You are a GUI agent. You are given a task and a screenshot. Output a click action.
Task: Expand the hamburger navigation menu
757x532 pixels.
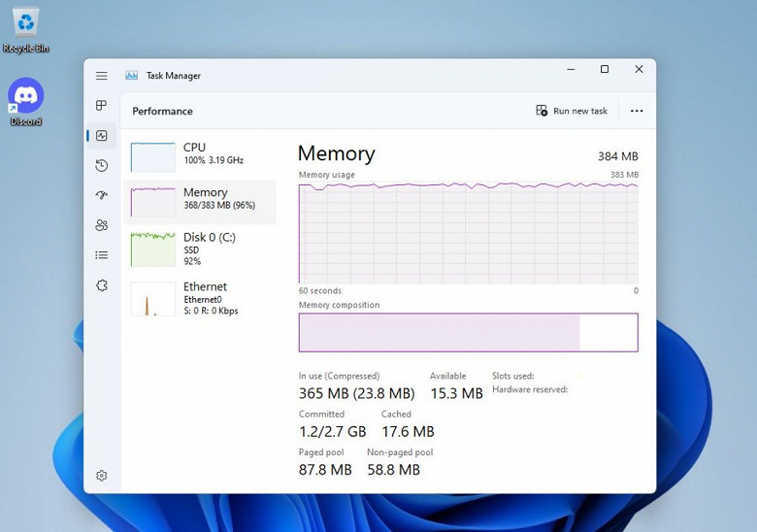tap(102, 76)
